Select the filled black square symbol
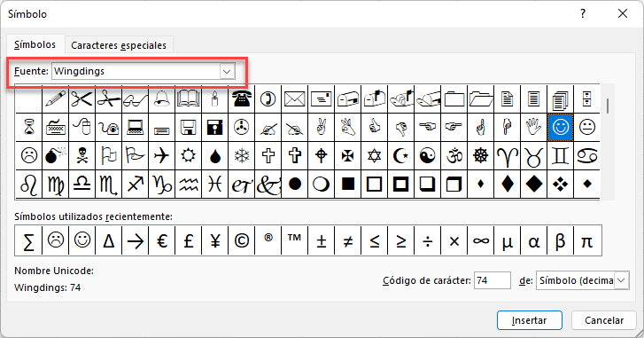 (348, 185)
